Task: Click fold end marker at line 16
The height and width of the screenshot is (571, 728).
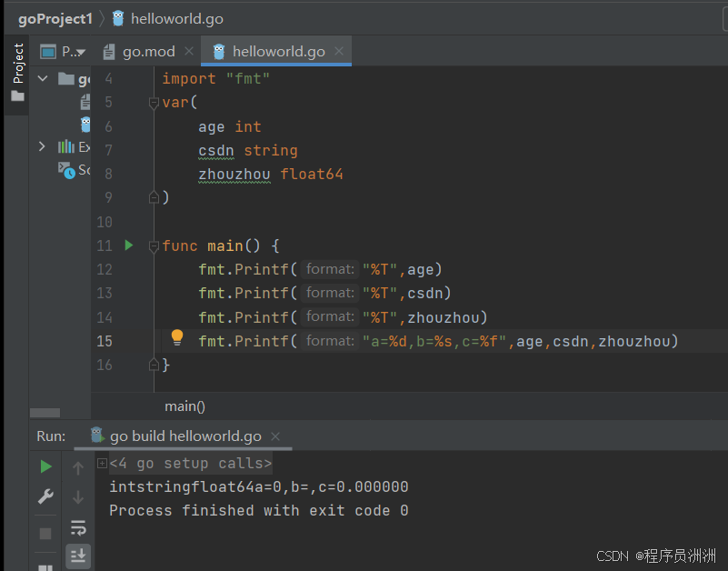Action: 154,365
